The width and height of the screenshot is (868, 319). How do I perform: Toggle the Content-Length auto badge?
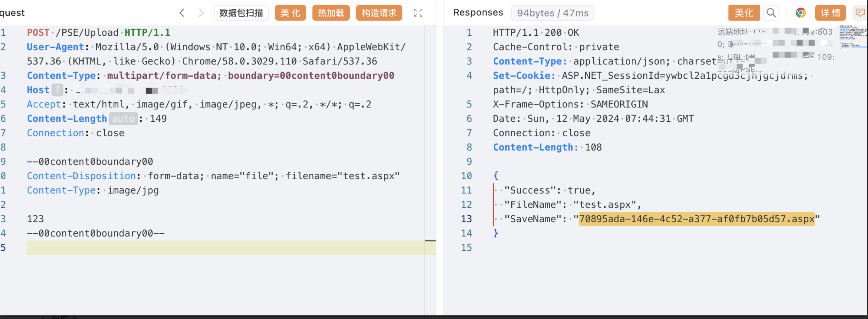pyautogui.click(x=123, y=118)
